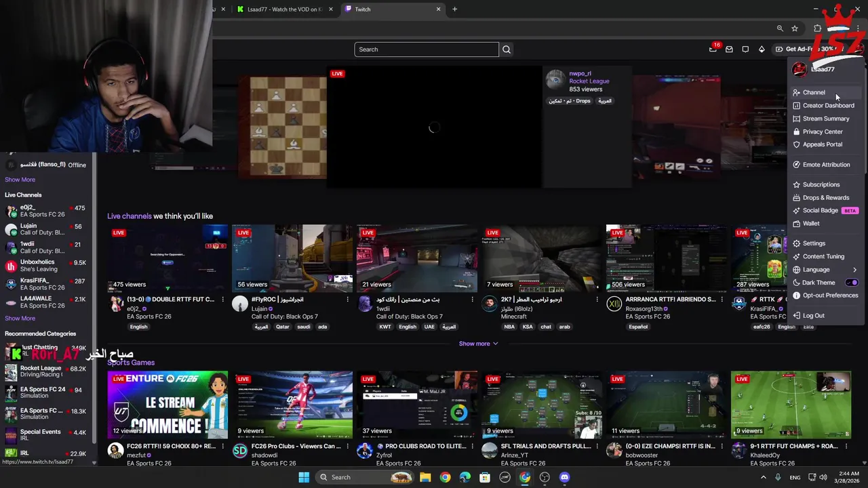Click Show More under Live Channels sidebar
This screenshot has height=488, width=868.
coord(20,319)
